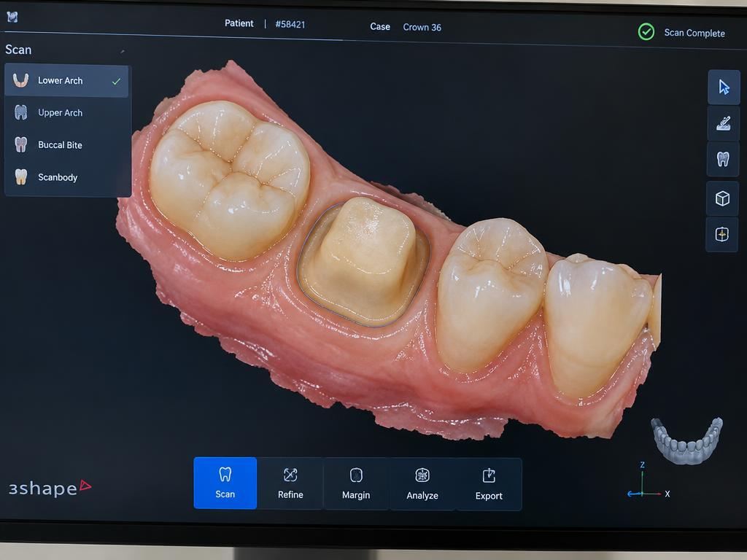Click the small arrow beside the Scan heading

tap(123, 52)
